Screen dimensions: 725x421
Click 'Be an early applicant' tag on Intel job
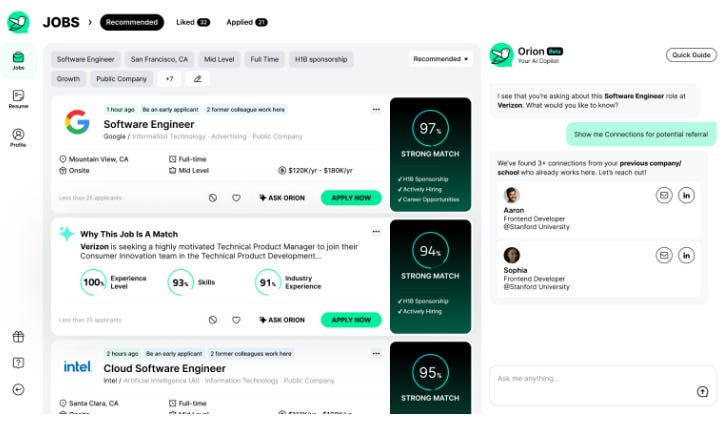tap(174, 354)
